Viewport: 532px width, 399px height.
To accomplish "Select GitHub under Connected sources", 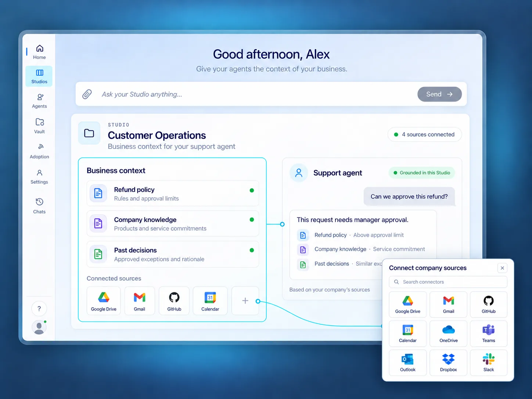I will 174,301.
